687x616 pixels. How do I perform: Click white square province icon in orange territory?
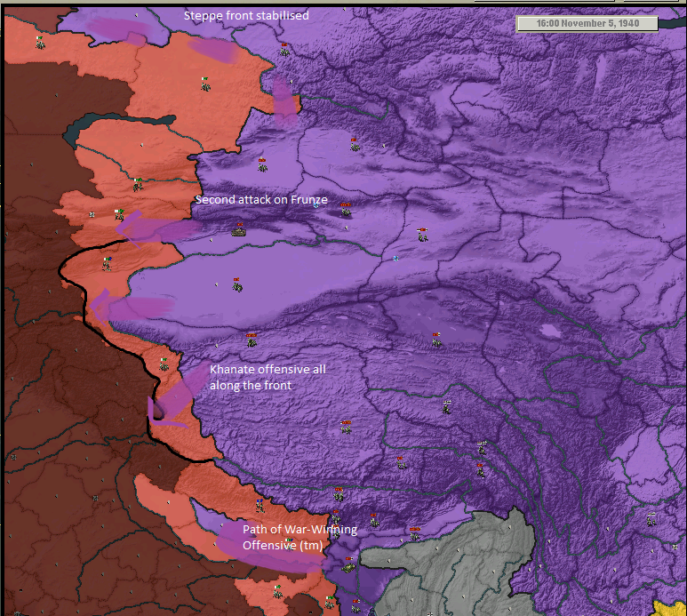[92, 215]
